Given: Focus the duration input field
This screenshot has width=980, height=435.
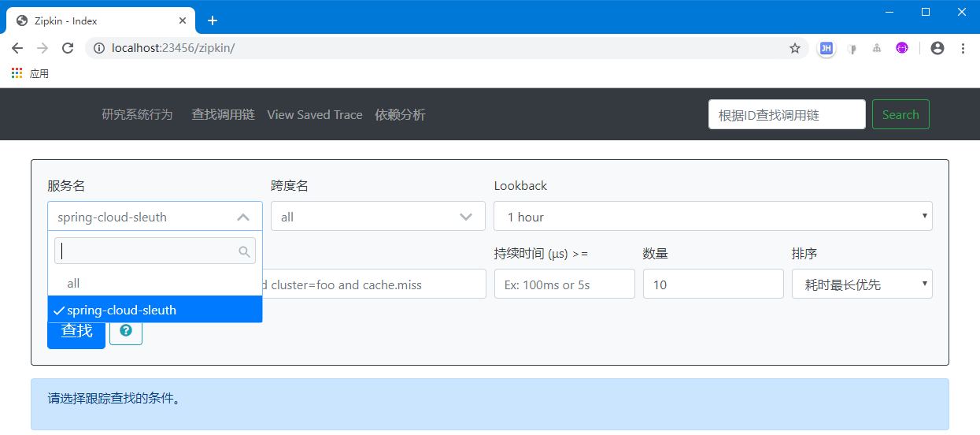Looking at the screenshot, I should pyautogui.click(x=564, y=284).
